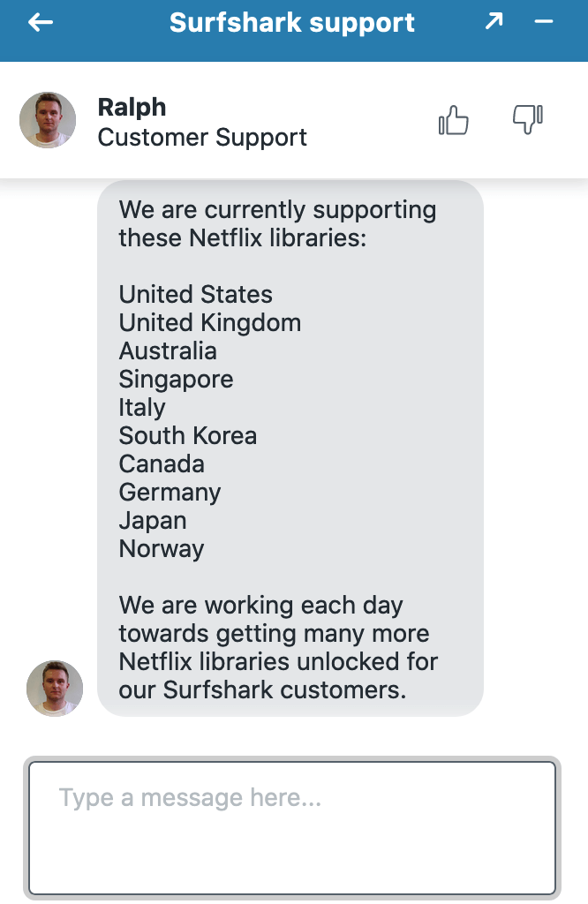Click "Singapore" in the library list
Viewport: 588px width, 904px height.
coord(177,380)
